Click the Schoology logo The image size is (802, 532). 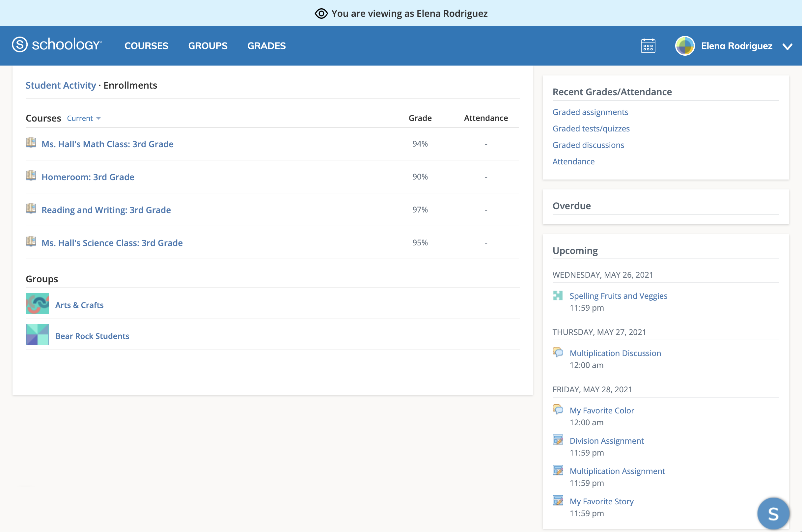57,45
